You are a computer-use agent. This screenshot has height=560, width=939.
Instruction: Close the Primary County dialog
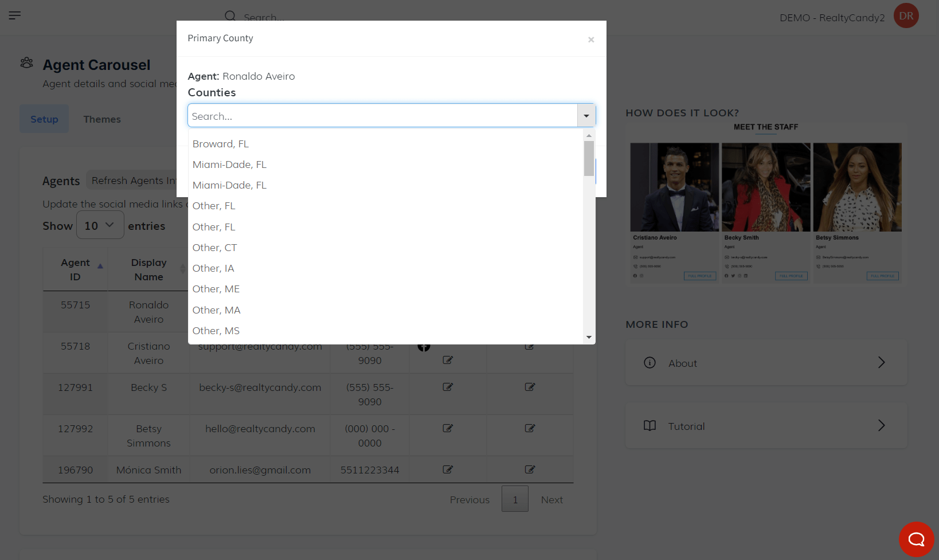(591, 40)
